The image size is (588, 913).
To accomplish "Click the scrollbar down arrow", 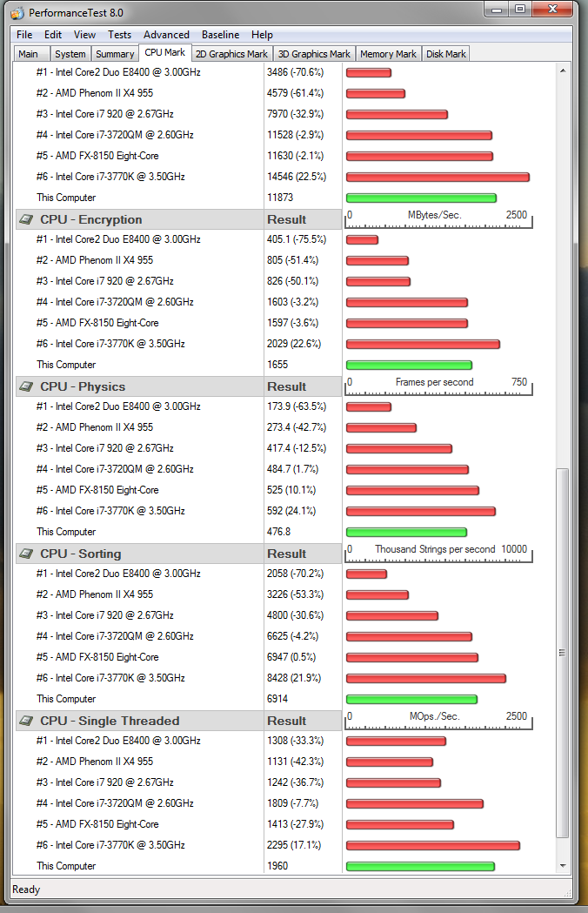I will 563,866.
